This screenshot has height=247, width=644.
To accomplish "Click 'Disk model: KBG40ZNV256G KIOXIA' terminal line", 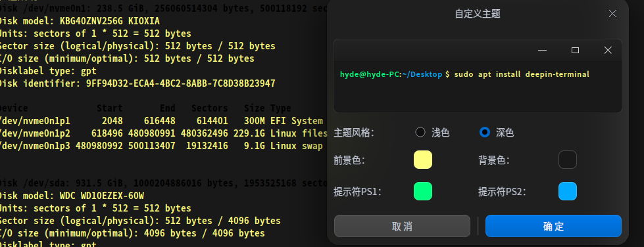I will [79, 21].
